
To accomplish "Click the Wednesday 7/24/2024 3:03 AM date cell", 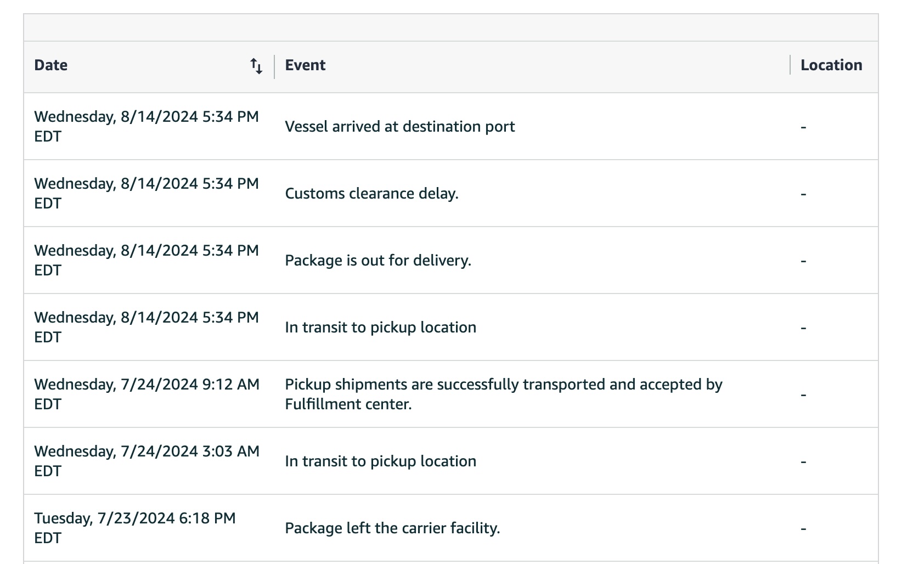I will pyautogui.click(x=147, y=461).
